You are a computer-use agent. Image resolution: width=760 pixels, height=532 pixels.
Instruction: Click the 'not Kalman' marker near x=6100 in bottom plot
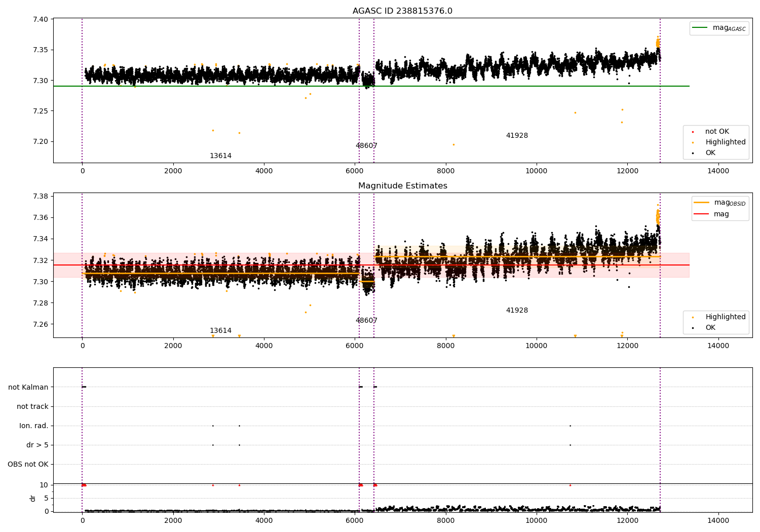point(361,387)
